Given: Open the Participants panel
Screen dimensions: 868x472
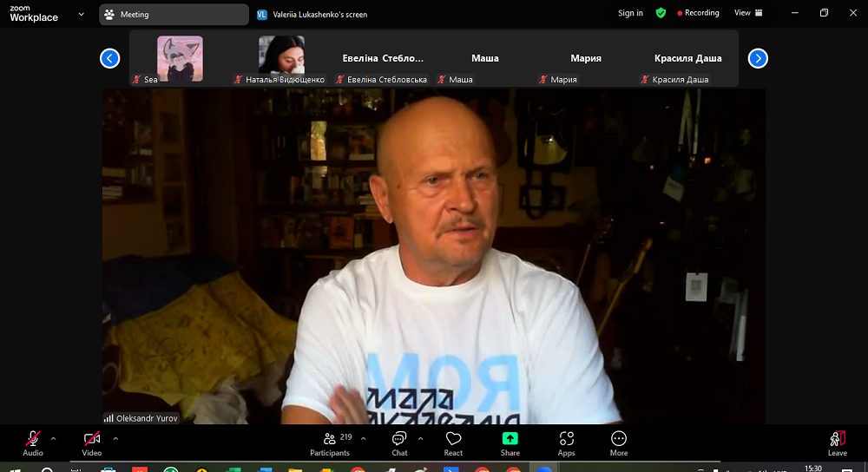Looking at the screenshot, I should click(330, 443).
